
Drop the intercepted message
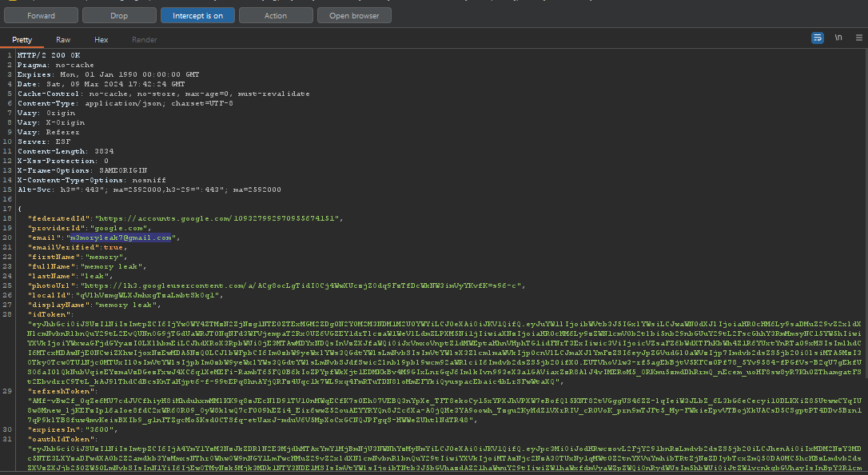coord(119,15)
